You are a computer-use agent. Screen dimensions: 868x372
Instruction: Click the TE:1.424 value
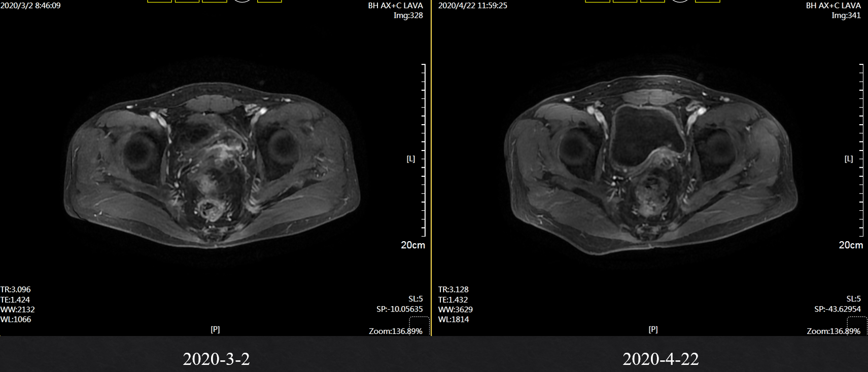(15, 300)
